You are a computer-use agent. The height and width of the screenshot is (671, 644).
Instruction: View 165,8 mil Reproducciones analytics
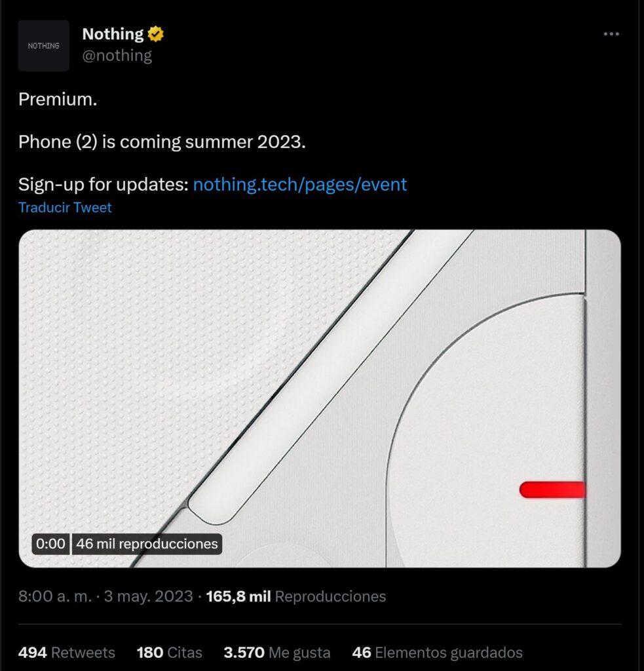295,596
